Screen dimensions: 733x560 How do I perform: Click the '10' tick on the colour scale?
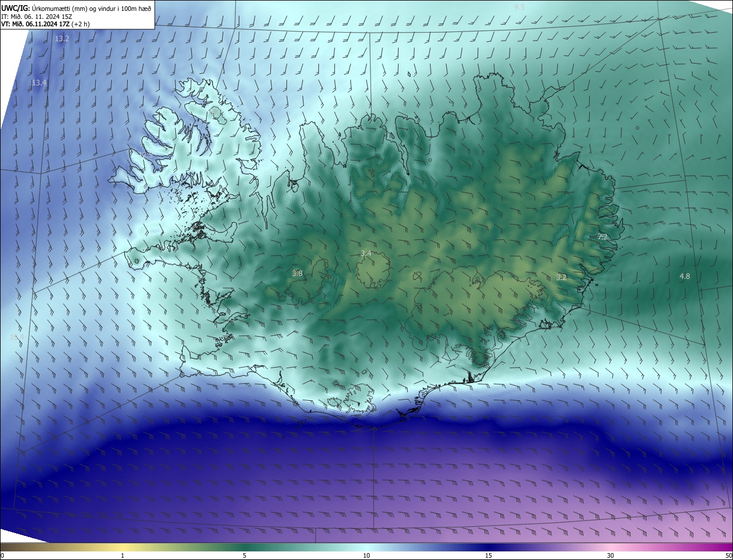(366, 555)
